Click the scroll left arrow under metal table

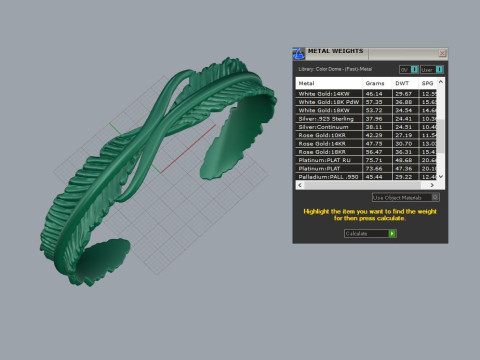[300, 185]
